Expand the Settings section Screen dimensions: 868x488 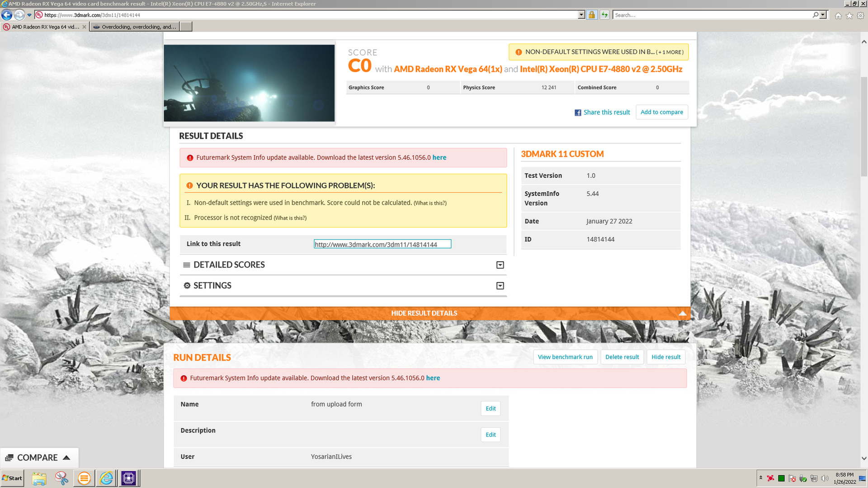tap(500, 286)
